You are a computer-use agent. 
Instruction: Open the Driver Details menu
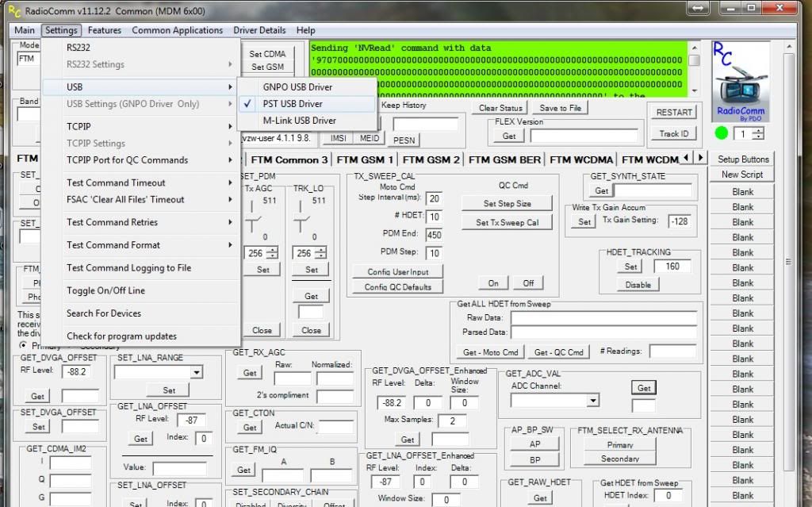click(259, 30)
